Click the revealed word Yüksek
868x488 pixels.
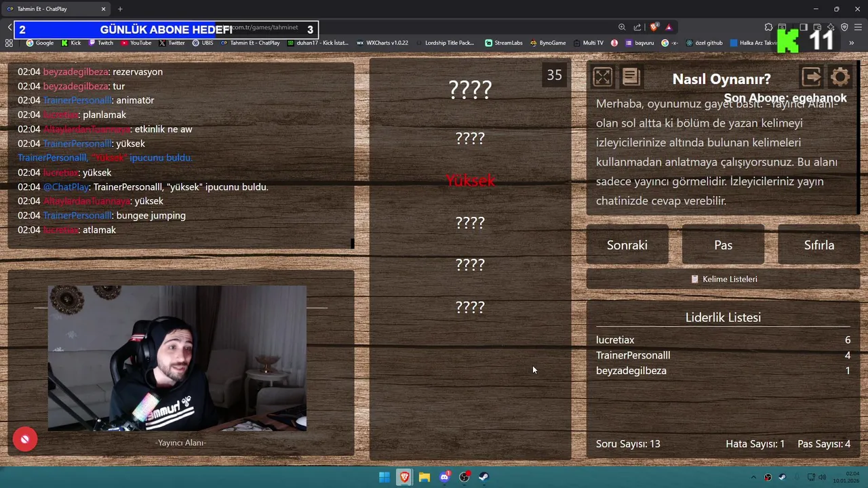coord(470,180)
